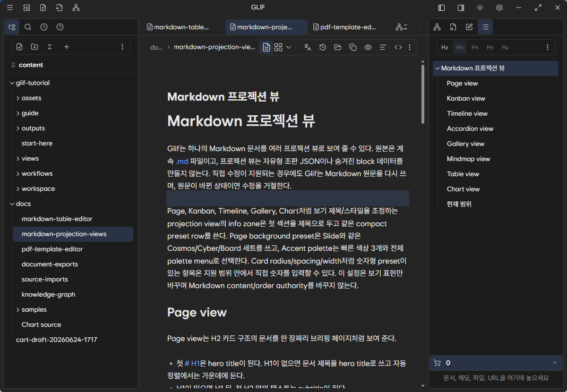Open the graph tab in right panel
This screenshot has width=567, height=392.
[437, 27]
